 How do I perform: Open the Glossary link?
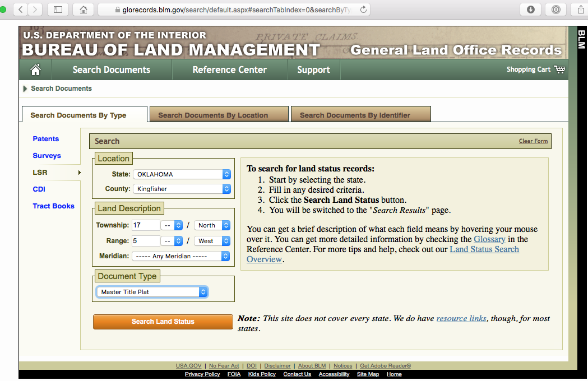point(489,239)
